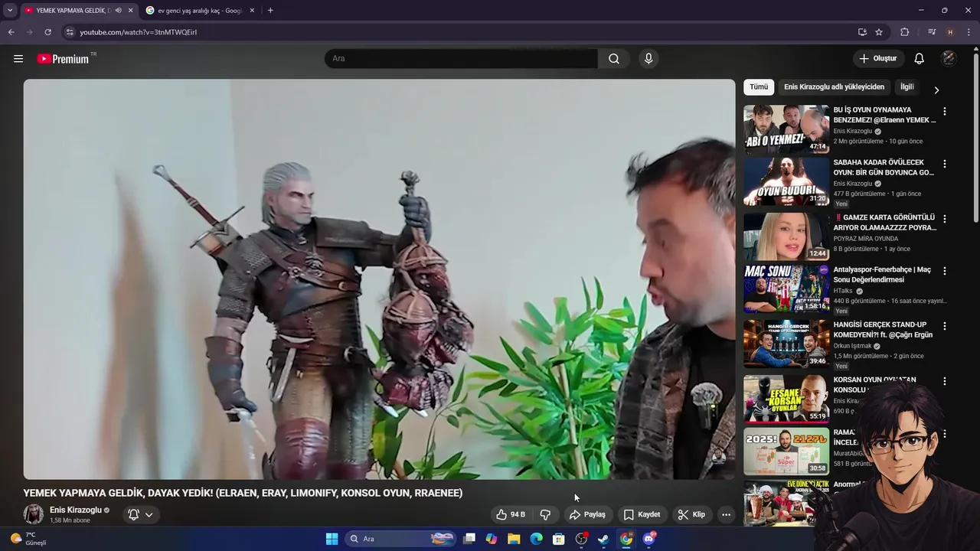Click the Windows taskbar Ara search box
This screenshot has width=980, height=551.
(x=400, y=539)
